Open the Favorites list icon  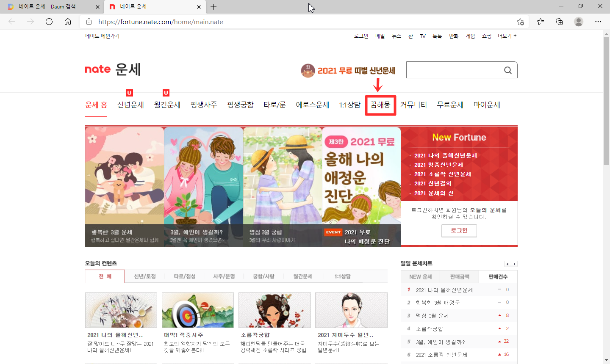tap(541, 22)
